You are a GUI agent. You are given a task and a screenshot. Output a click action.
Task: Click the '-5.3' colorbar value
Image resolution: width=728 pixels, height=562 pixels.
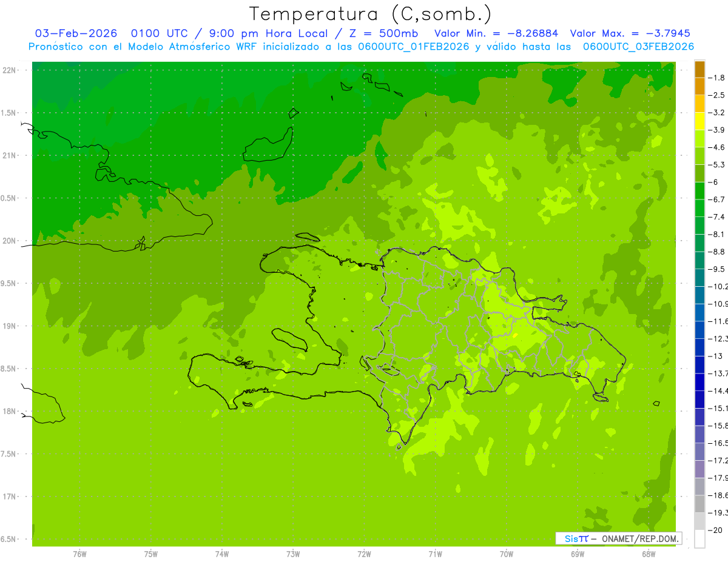[716, 165]
